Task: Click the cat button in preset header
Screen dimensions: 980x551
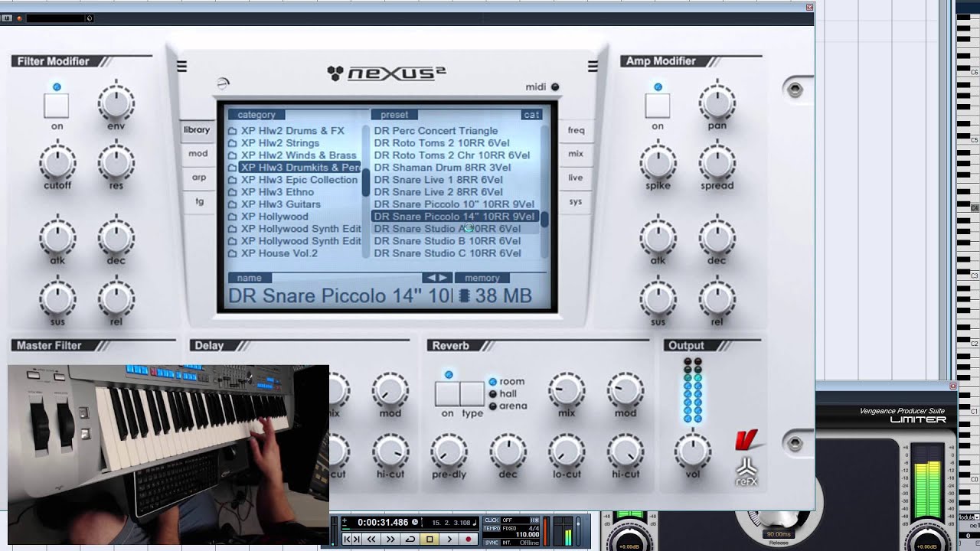Action: click(x=531, y=115)
